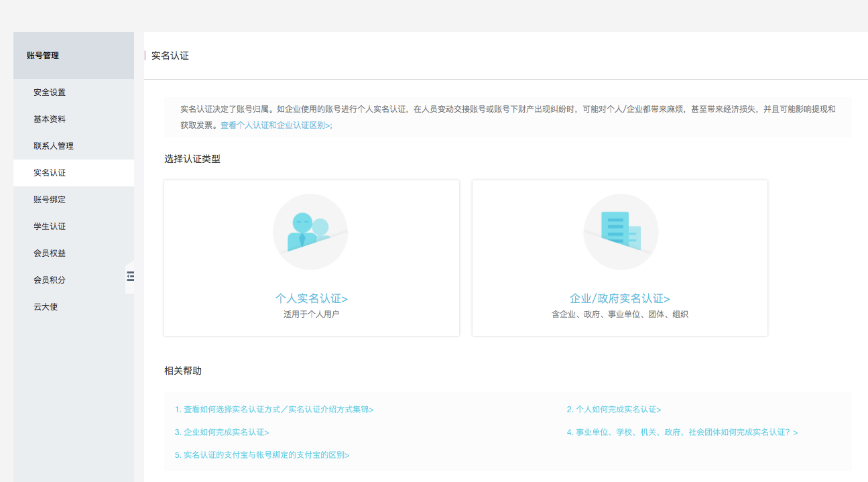
Task: Click the 企业/政府实名认证> link
Action: 619,298
